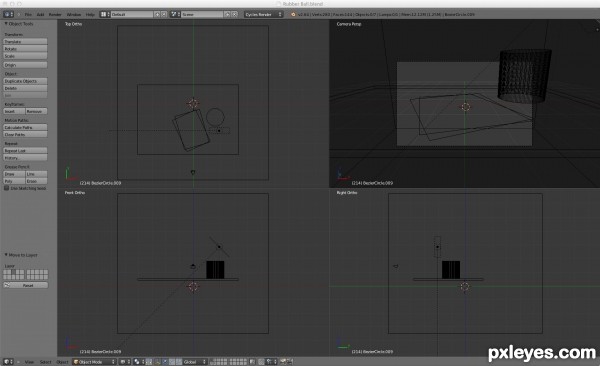Toggle a layer in the 3D view header right layer grid

click(x=238, y=361)
